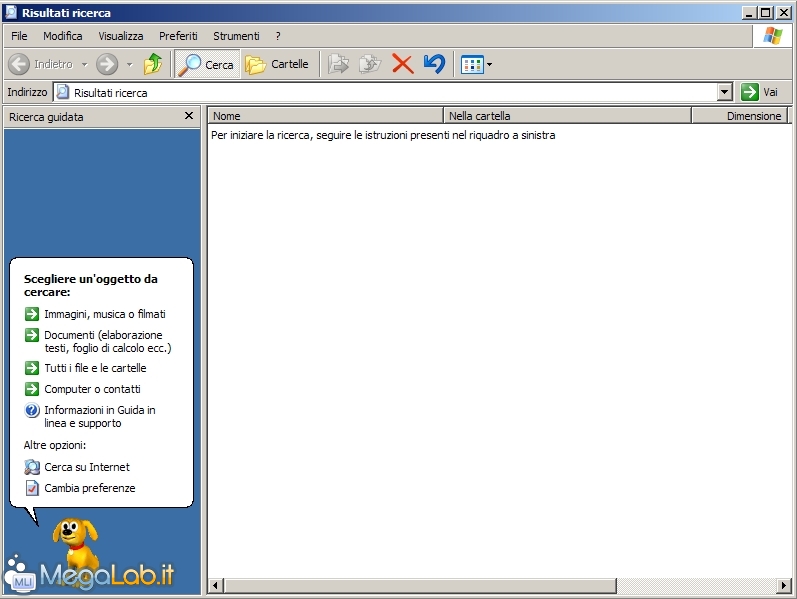Viewport: 797px width, 599px height.
Task: Click the blue undo arrow icon
Action: click(x=434, y=65)
